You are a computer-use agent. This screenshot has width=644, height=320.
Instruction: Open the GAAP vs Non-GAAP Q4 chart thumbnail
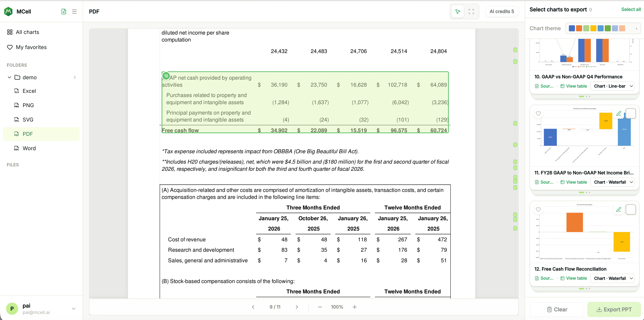click(x=585, y=54)
